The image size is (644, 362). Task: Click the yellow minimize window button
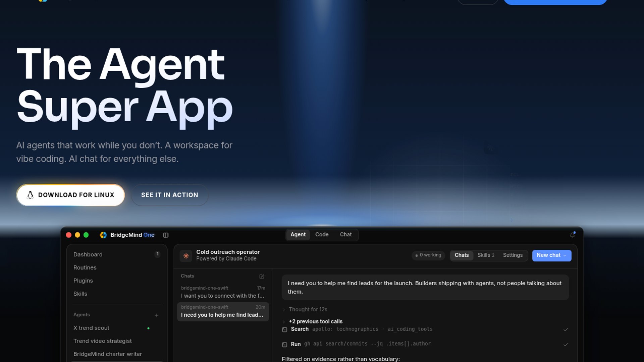point(77,235)
